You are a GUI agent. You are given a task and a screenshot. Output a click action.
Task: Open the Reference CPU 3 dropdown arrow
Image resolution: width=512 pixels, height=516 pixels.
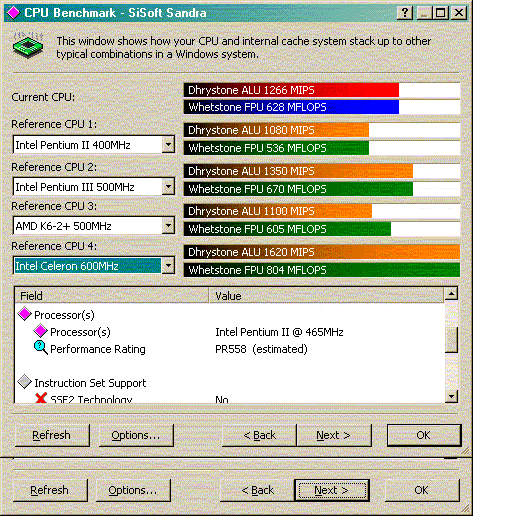coord(168,226)
